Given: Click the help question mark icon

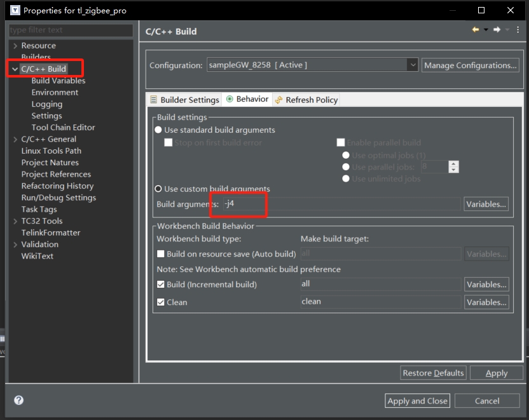Looking at the screenshot, I should click(18, 400).
